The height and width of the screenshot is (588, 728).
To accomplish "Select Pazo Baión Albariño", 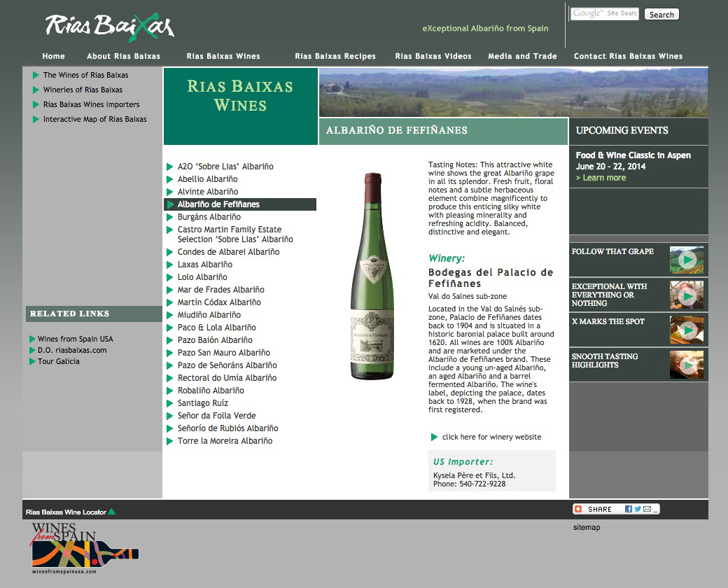I will pyautogui.click(x=215, y=340).
